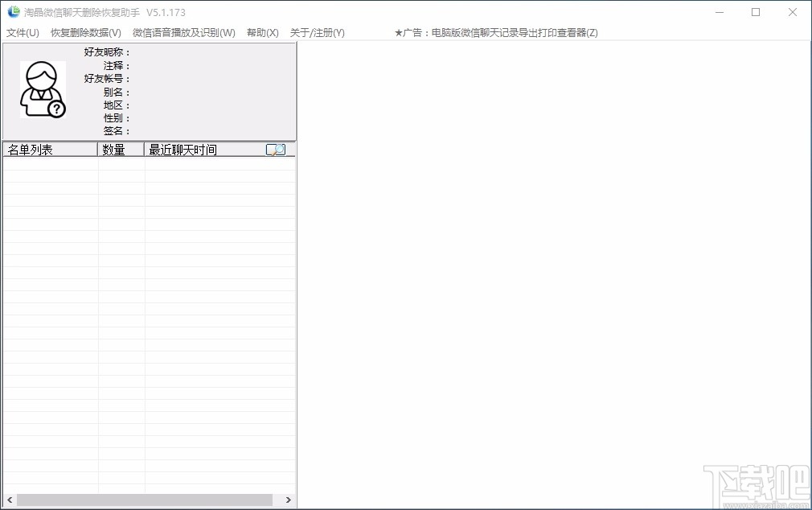The image size is (812, 510).
Task: Open the 帮助(X) menu
Action: [x=263, y=33]
